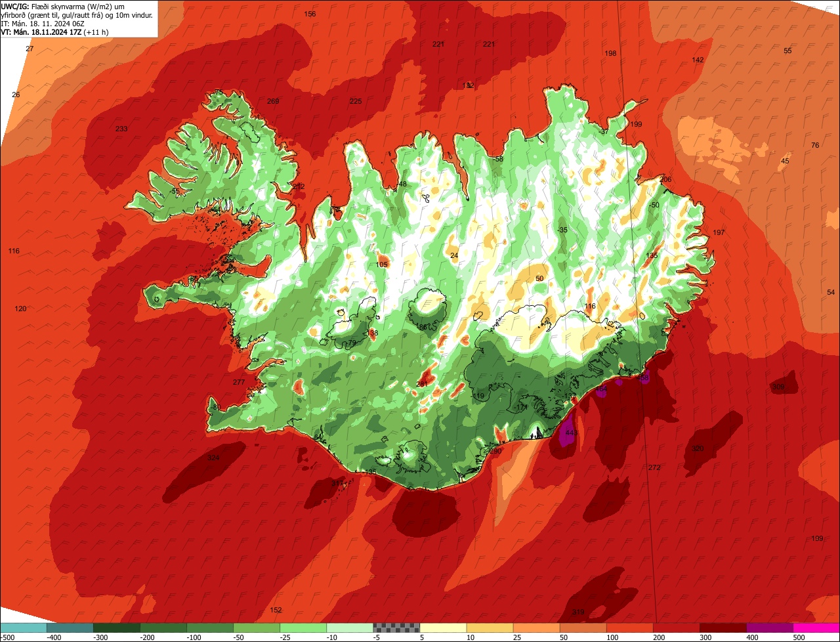The width and height of the screenshot is (840, 642).
Task: Click the value -37 in the northeast
Action: (604, 132)
